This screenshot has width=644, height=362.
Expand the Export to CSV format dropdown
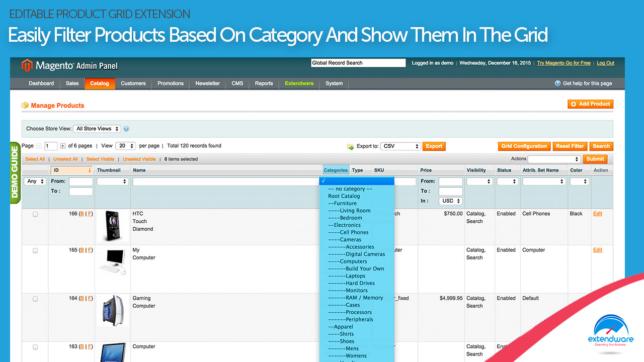(x=400, y=146)
